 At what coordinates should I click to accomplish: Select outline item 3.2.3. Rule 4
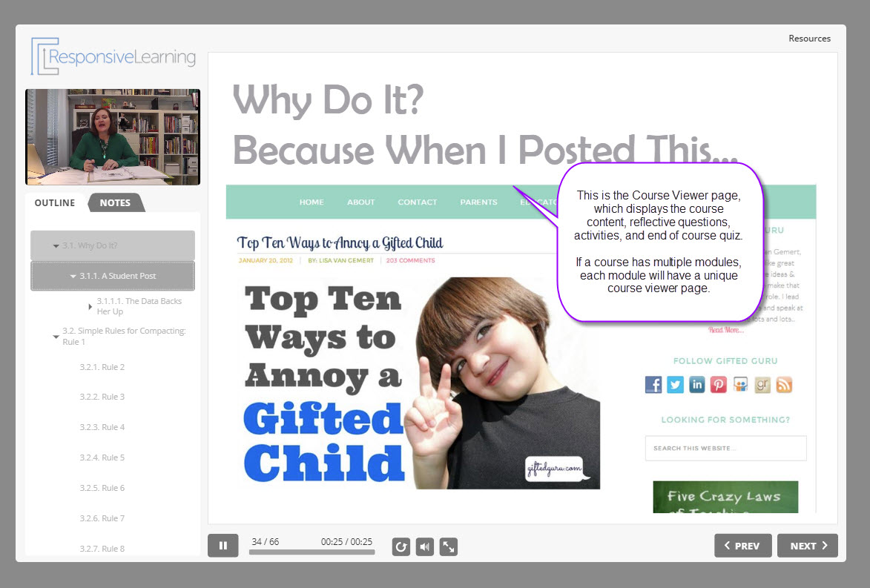click(x=102, y=428)
